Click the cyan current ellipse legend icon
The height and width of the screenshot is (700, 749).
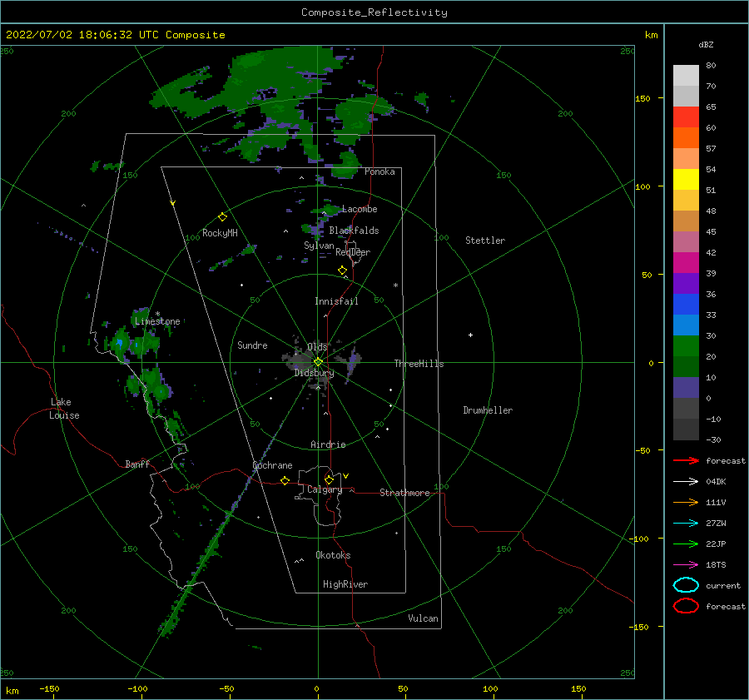pyautogui.click(x=686, y=585)
